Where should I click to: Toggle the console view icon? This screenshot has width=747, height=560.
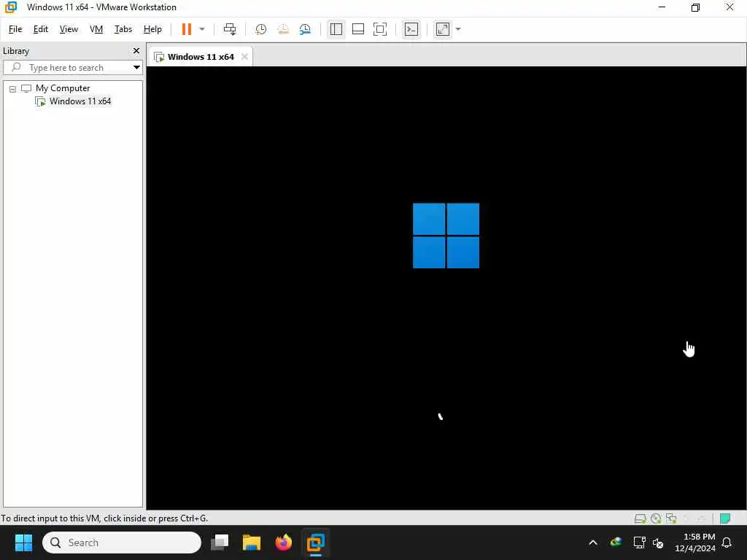(x=411, y=29)
